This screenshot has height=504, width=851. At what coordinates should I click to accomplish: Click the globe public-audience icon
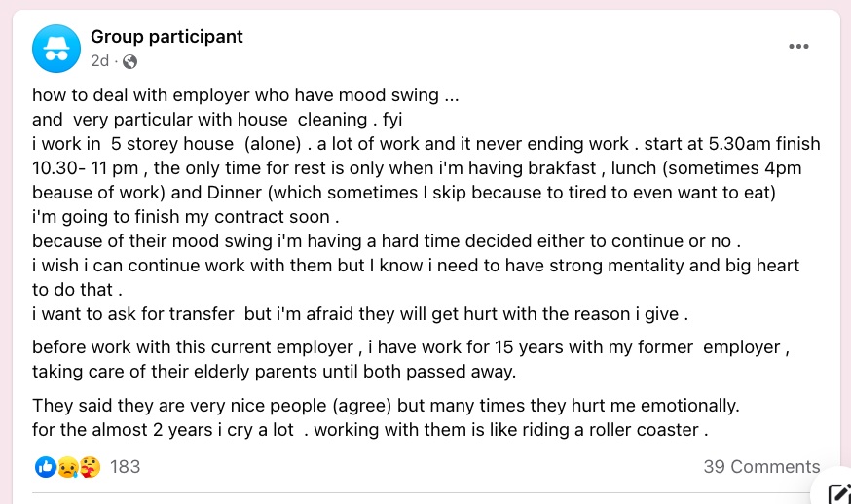click(x=129, y=62)
